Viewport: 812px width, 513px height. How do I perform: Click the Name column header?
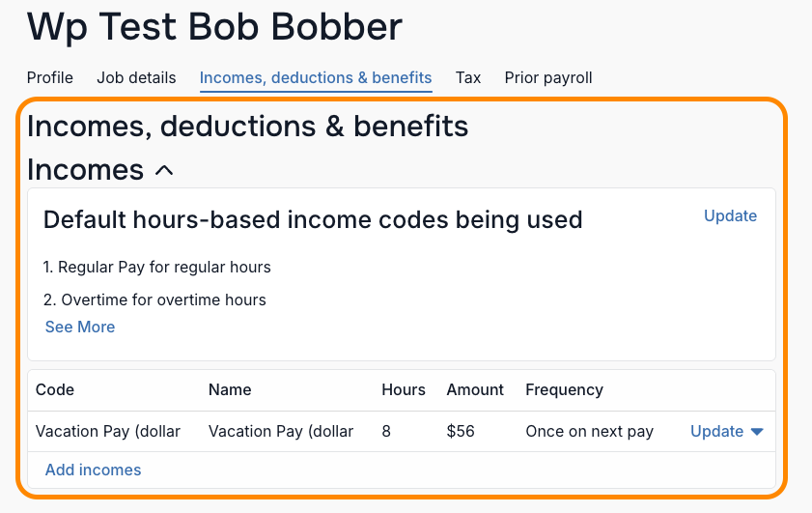230,389
